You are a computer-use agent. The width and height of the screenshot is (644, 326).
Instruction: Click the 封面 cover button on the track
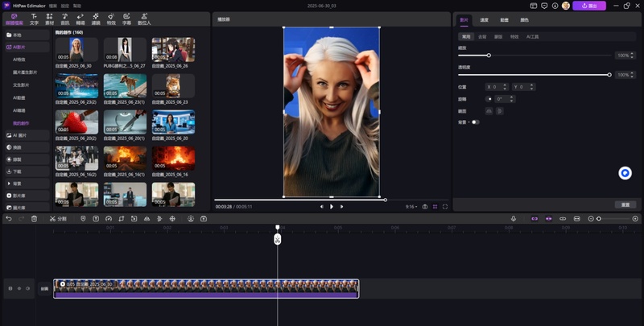[44, 289]
